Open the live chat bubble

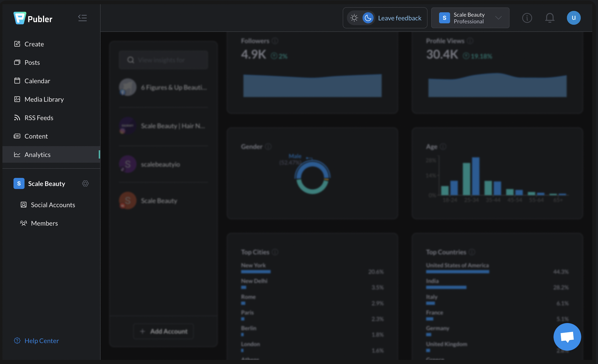(x=567, y=337)
